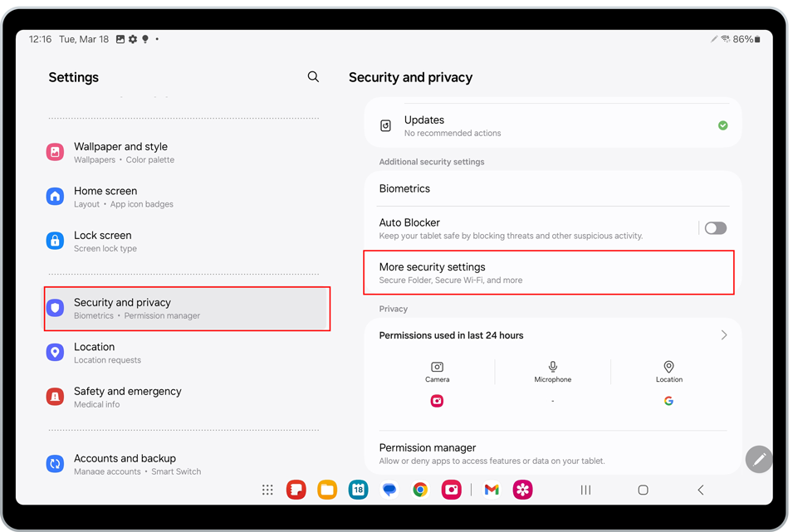Image resolution: width=793 pixels, height=532 pixels.
Task: Launch Gmail from the taskbar
Action: [492, 490]
